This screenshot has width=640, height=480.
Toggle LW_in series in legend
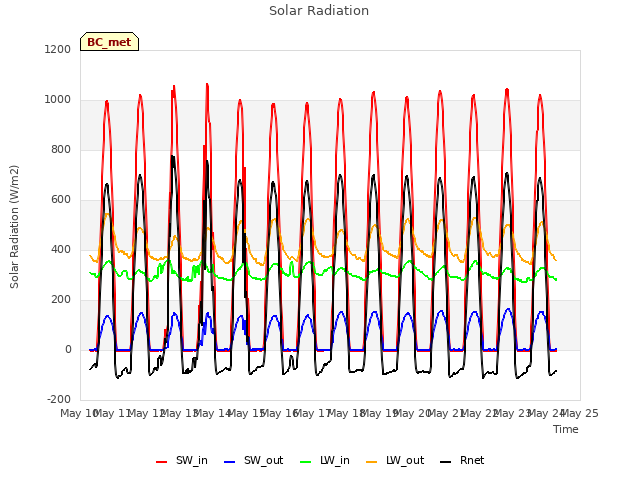pyautogui.click(x=325, y=460)
